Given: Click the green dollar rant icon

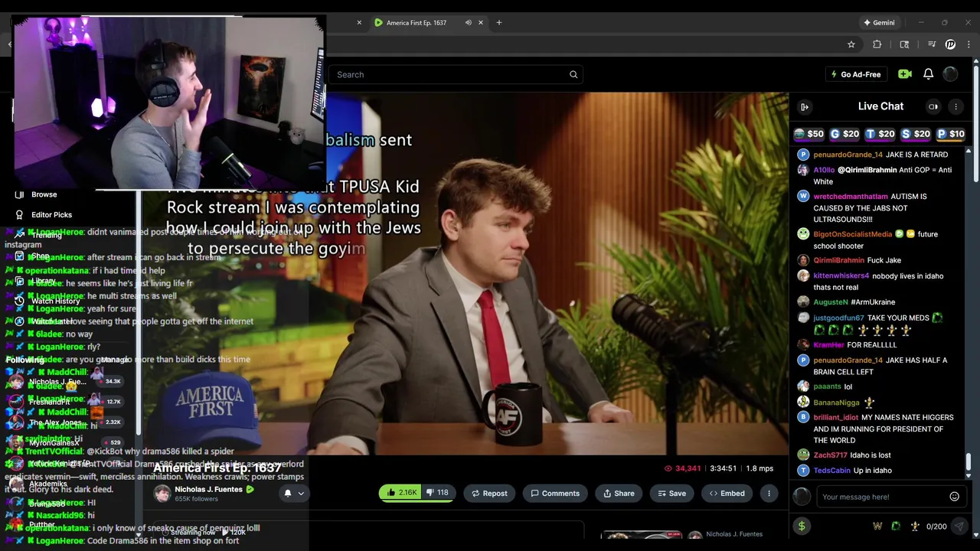Looking at the screenshot, I should click(802, 526).
